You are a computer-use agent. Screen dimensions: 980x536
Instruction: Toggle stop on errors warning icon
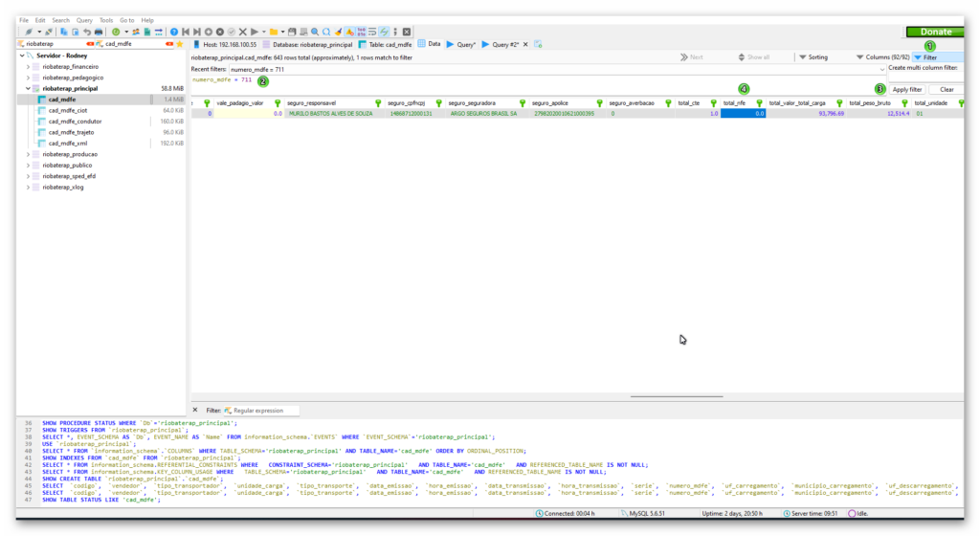pyautogui.click(x=350, y=32)
